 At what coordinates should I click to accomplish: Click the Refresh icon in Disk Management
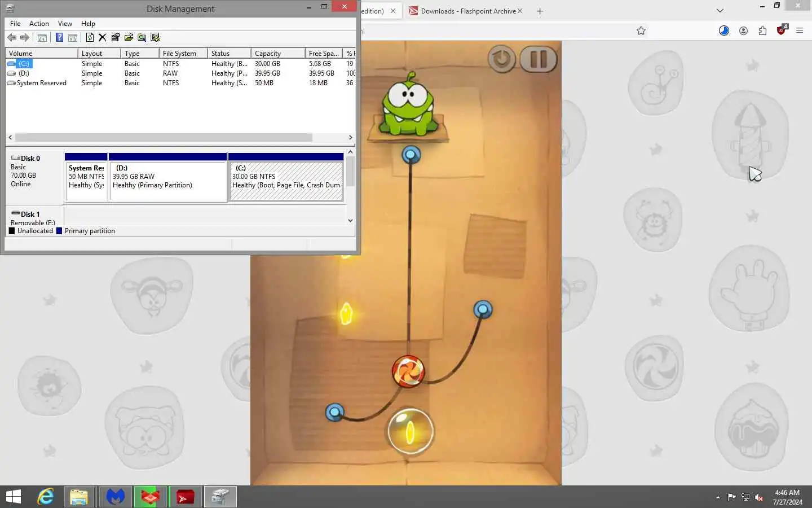[x=90, y=37]
